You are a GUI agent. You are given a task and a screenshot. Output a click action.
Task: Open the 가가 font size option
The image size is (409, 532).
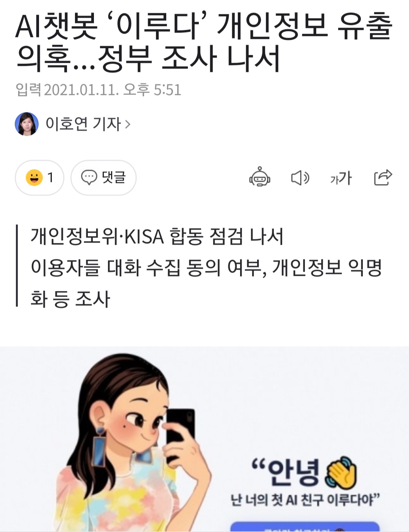pos(341,177)
